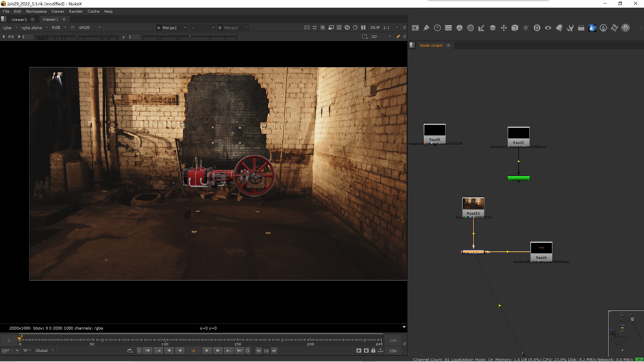The image size is (644, 362).
Task: Open the Global frame range dropdown
Action: 45,350
